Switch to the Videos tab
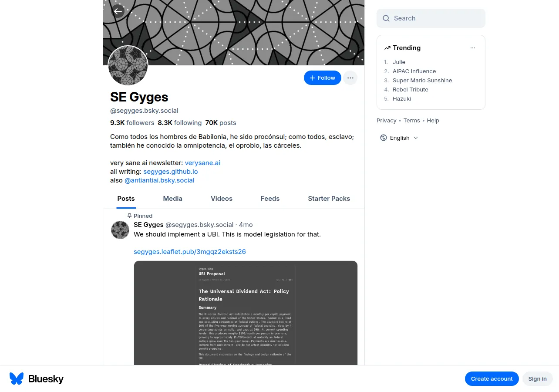The image size is (559, 392). 222,199
